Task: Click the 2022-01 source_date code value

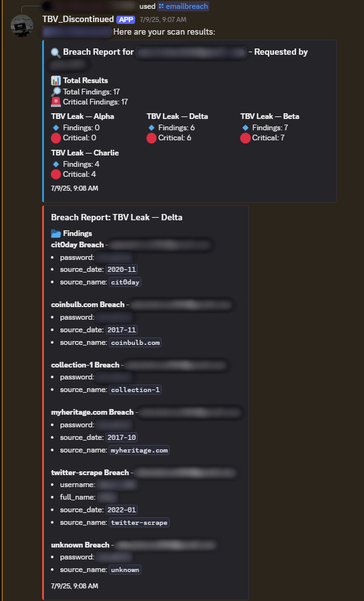Action: [121, 510]
